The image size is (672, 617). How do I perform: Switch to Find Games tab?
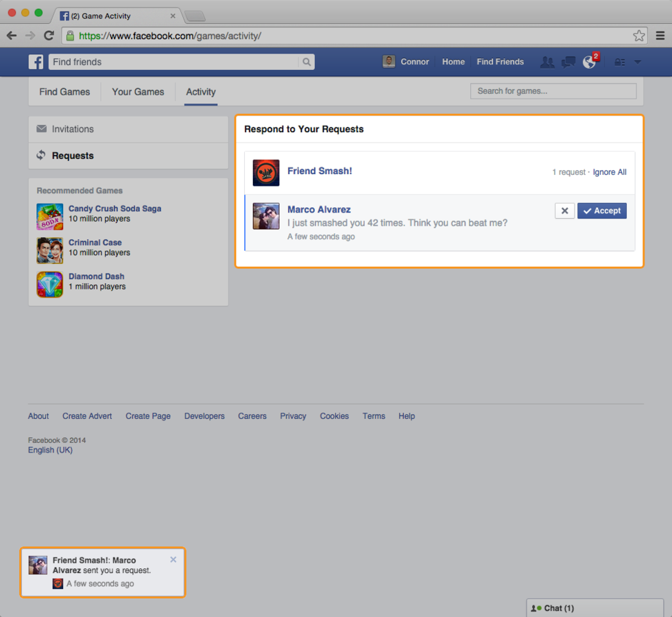64,92
